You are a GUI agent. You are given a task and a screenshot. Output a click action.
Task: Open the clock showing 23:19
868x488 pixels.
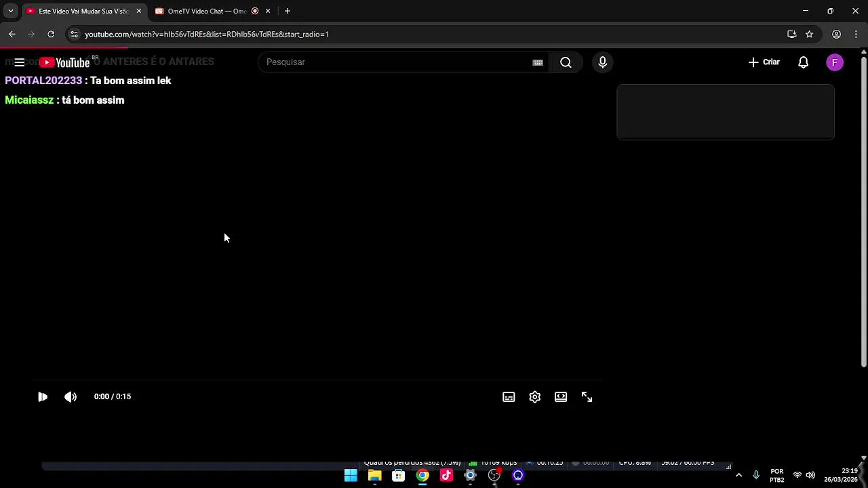pyautogui.click(x=841, y=475)
